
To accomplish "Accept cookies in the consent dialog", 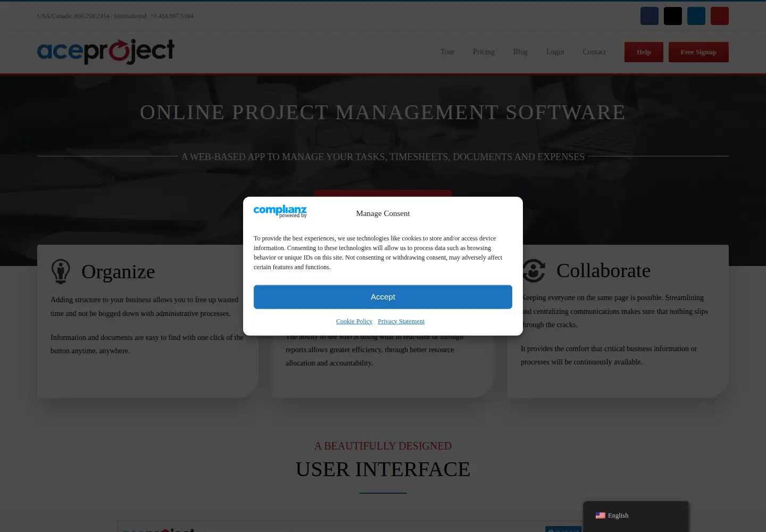I will click(383, 297).
